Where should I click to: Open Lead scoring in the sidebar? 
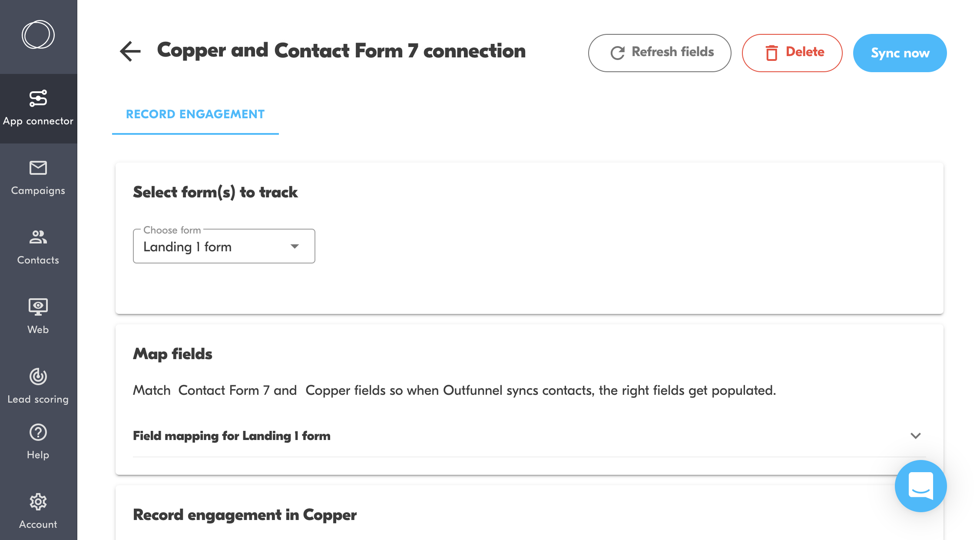38,386
